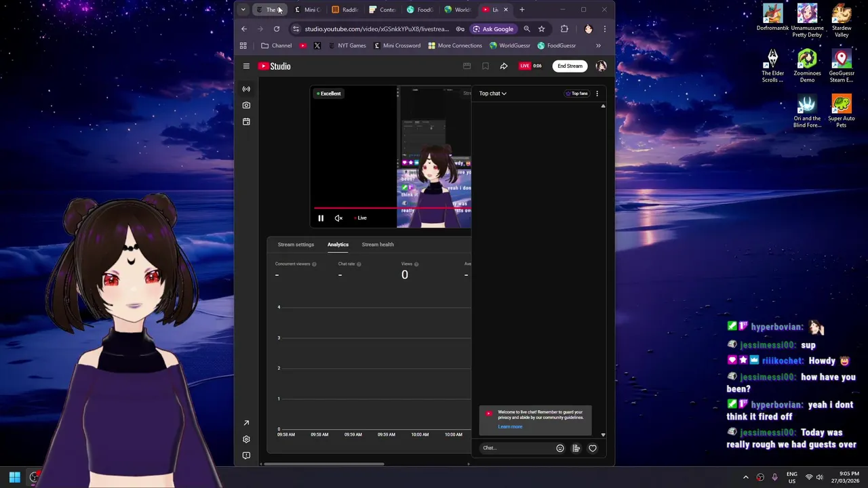The image size is (868, 488).
Task: Bookmark the page with the star icon
Action: (541, 29)
